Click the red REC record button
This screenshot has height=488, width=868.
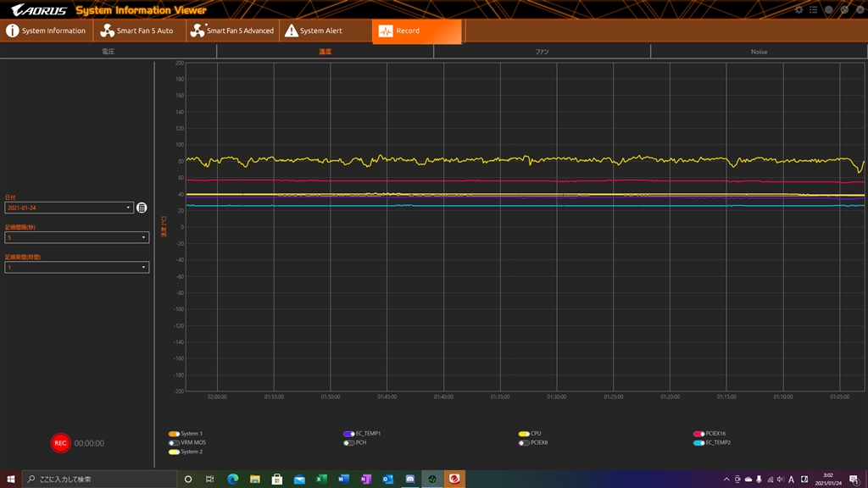click(60, 443)
